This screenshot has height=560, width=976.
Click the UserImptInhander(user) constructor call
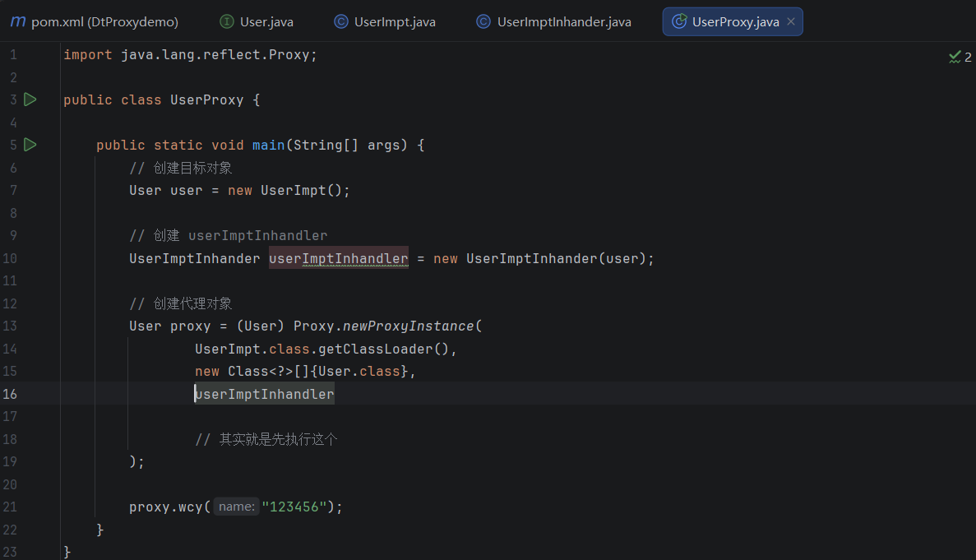point(557,258)
